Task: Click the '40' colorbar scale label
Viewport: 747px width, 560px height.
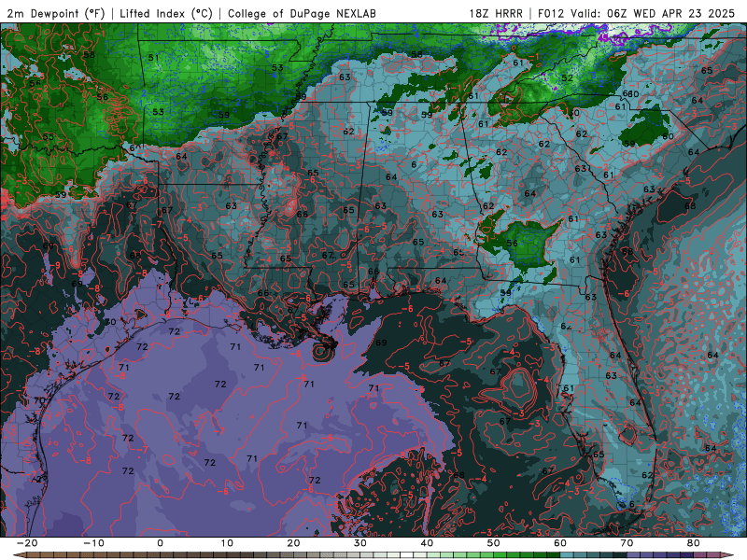Action: (x=427, y=543)
